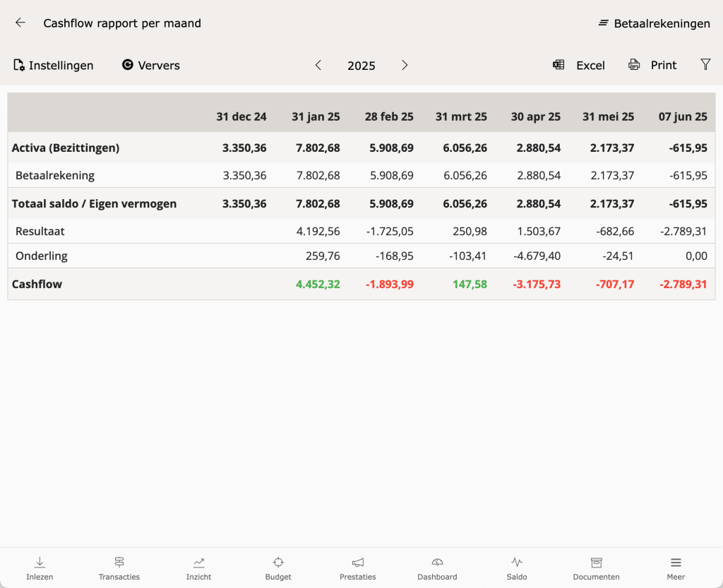Click the back arrow icon
723x588 pixels.
[20, 23]
